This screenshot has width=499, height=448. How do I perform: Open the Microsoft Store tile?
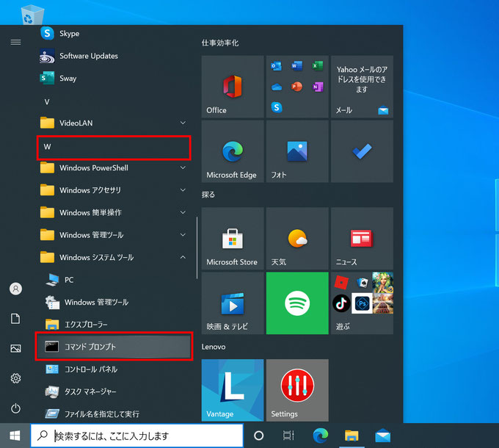[x=233, y=239]
